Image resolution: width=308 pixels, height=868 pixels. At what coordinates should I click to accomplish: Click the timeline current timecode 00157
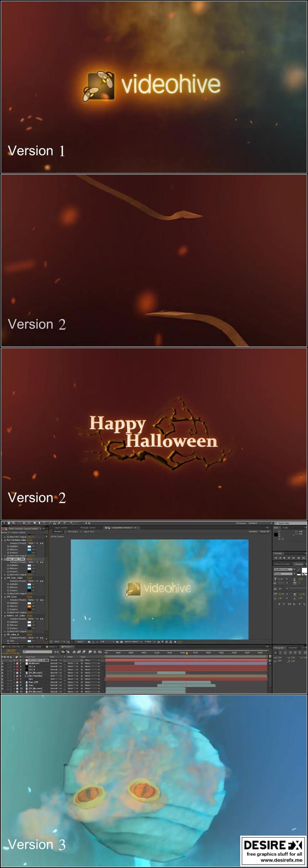click(11, 651)
